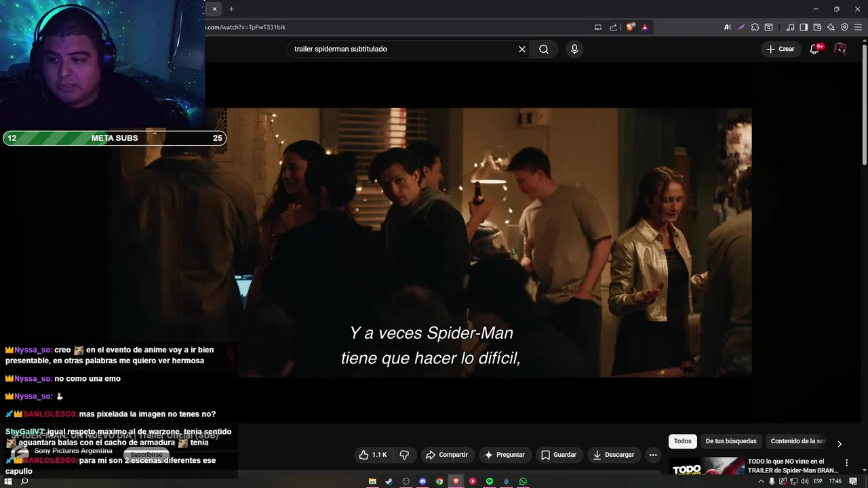
Task: Start voice search with the microphone icon
Action: point(574,49)
